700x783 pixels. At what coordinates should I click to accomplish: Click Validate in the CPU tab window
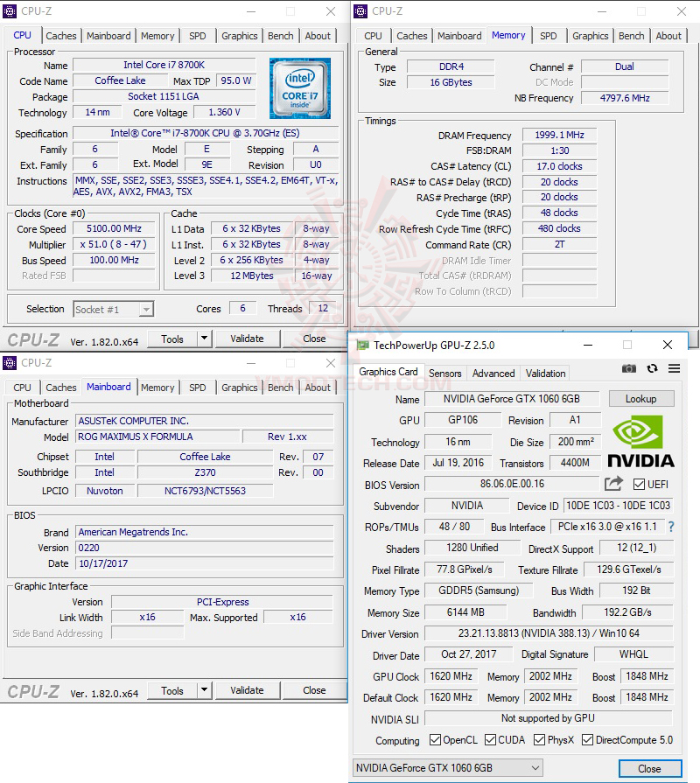point(247,339)
